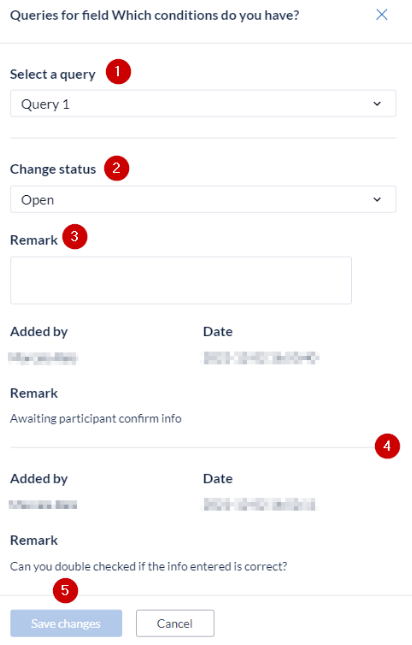The width and height of the screenshot is (412, 645).
Task: Open the Select a query dropdown
Action: pyautogui.click(x=203, y=104)
